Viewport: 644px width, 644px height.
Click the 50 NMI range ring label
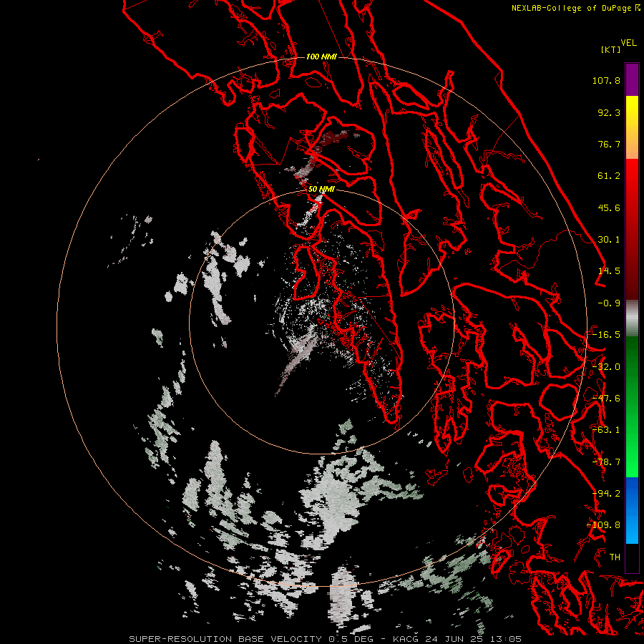point(321,190)
